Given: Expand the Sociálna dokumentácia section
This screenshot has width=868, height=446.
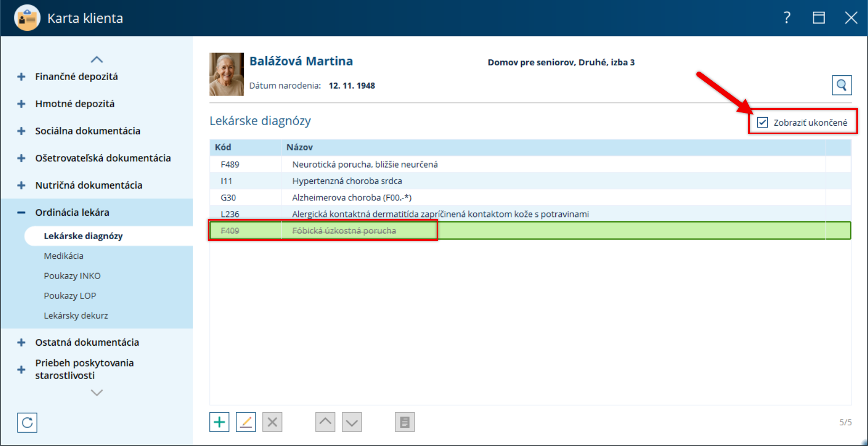Looking at the screenshot, I should click(x=21, y=131).
